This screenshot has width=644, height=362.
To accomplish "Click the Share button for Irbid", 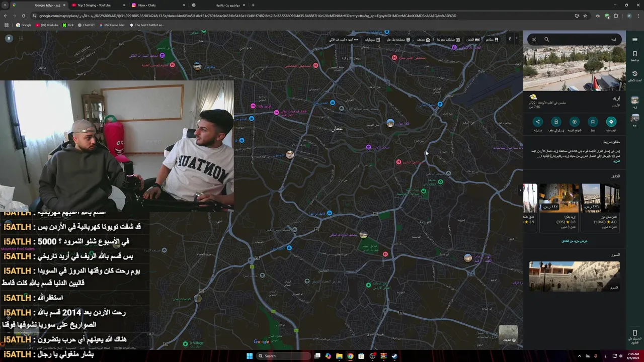I will pyautogui.click(x=538, y=122).
